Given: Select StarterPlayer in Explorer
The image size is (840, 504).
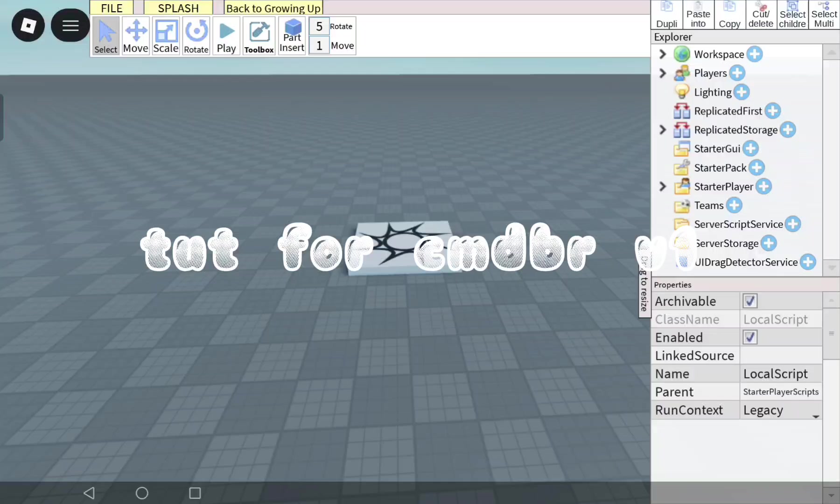Looking at the screenshot, I should (723, 187).
